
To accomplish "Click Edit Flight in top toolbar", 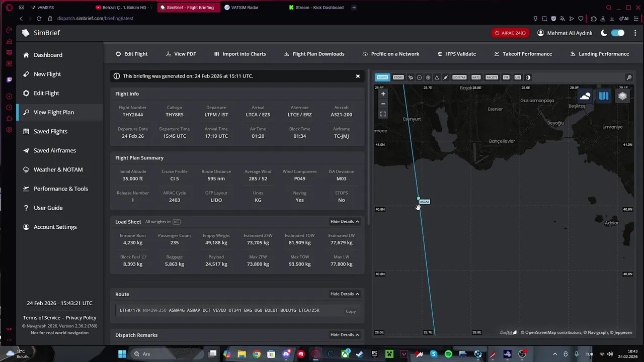I will pyautogui.click(x=131, y=54).
